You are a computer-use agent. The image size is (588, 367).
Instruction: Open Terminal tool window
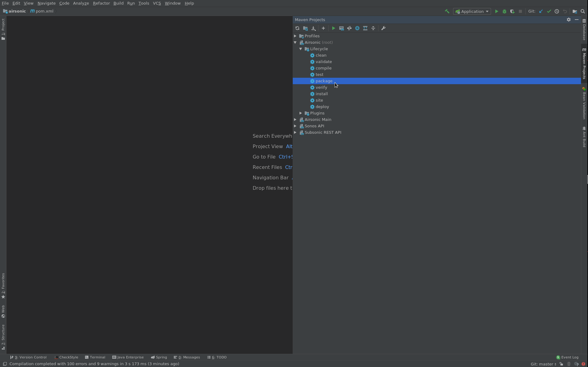tap(95, 357)
